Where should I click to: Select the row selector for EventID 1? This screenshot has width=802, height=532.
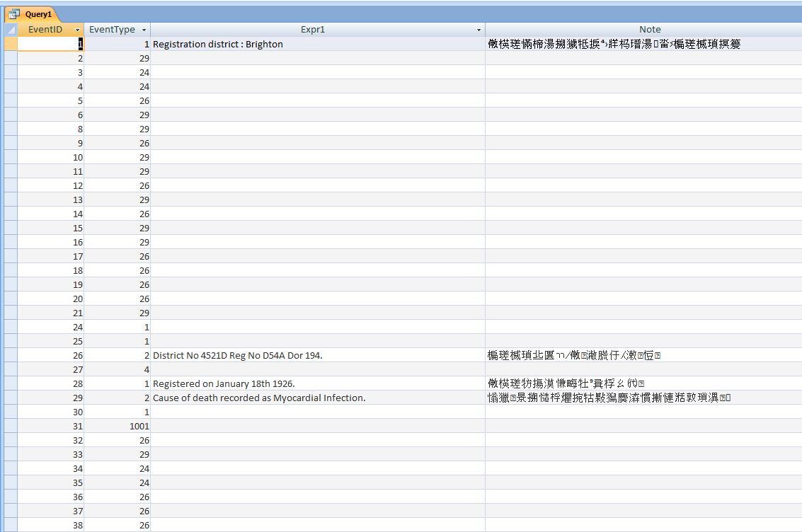tap(11, 44)
